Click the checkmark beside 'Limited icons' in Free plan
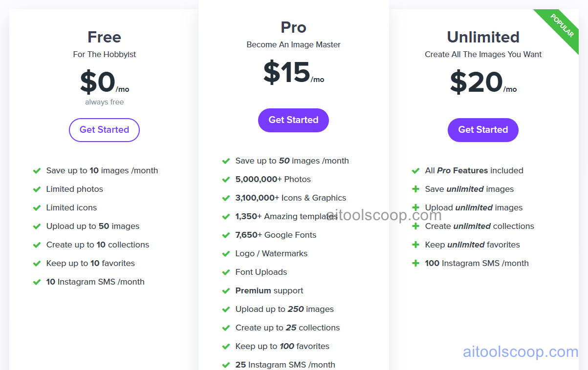The height and width of the screenshot is (370, 588). point(37,207)
